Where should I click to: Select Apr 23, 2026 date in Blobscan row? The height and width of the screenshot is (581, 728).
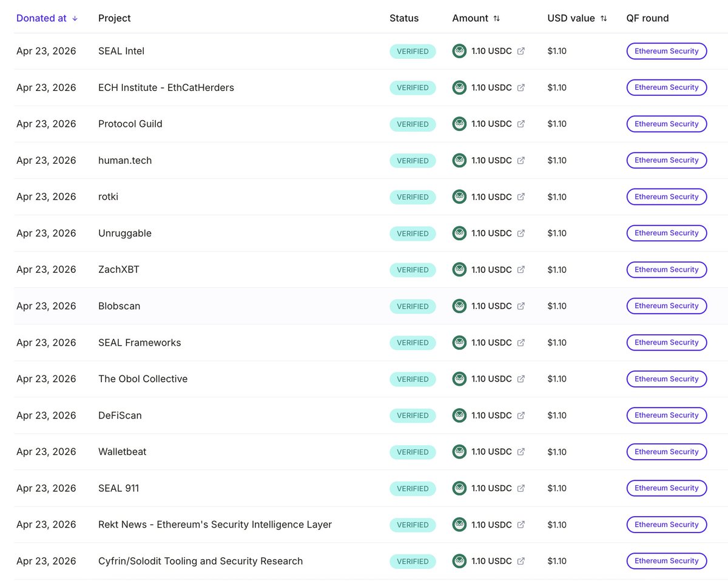click(x=46, y=306)
